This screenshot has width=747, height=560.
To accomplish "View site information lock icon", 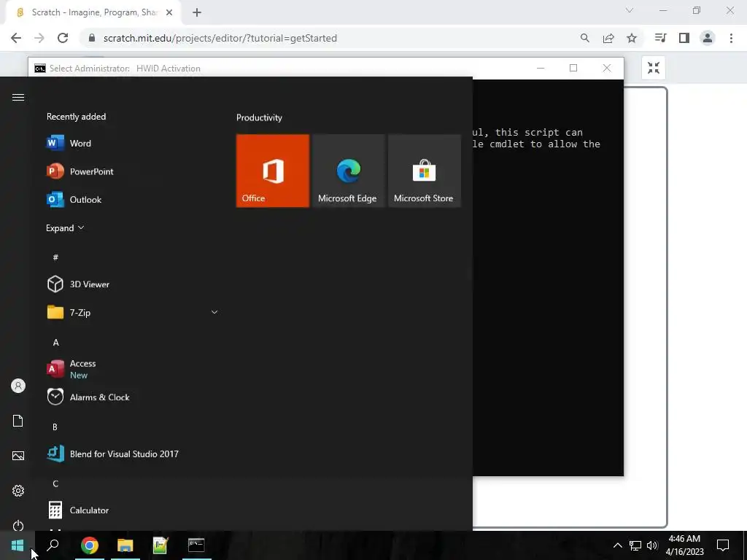I will pyautogui.click(x=92, y=38).
